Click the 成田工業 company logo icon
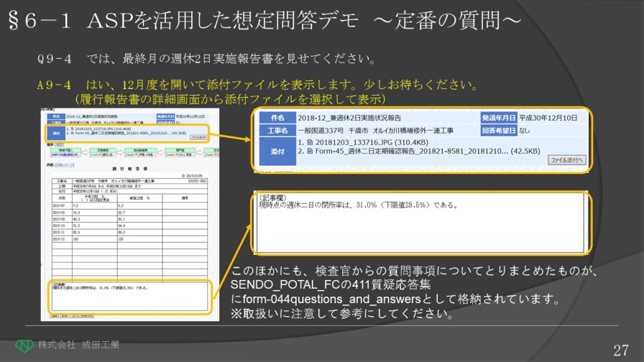 click(x=25, y=346)
